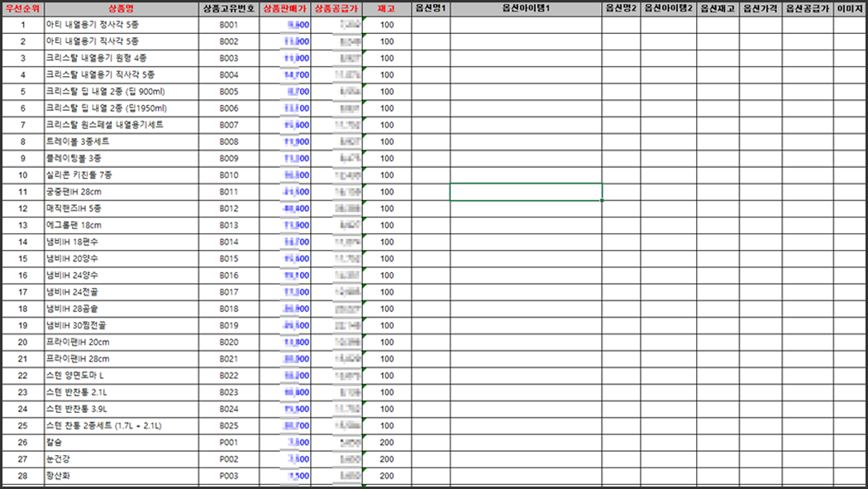Select the 상품판매가 header cell
868x489 pixels.
click(x=285, y=8)
